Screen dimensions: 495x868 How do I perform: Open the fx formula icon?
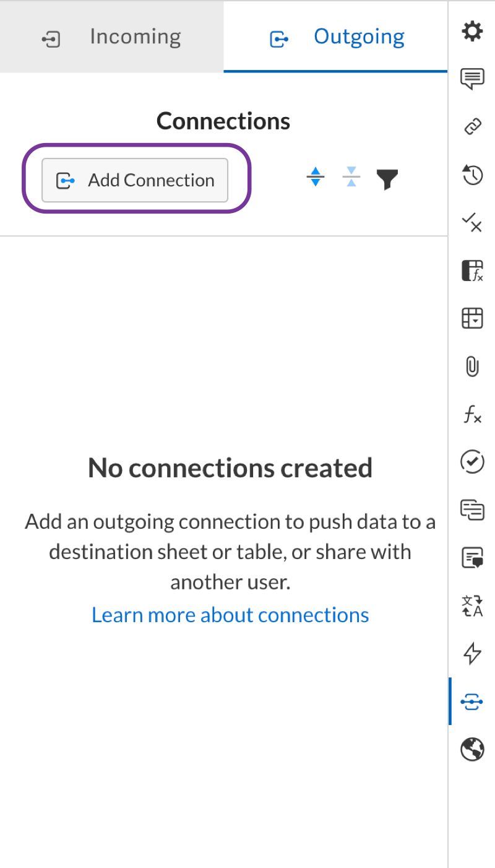coord(472,415)
